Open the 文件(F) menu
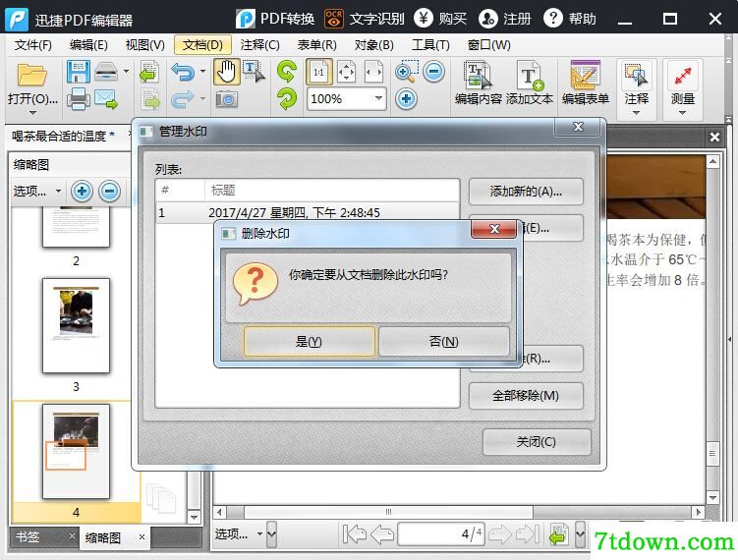 tap(33, 45)
